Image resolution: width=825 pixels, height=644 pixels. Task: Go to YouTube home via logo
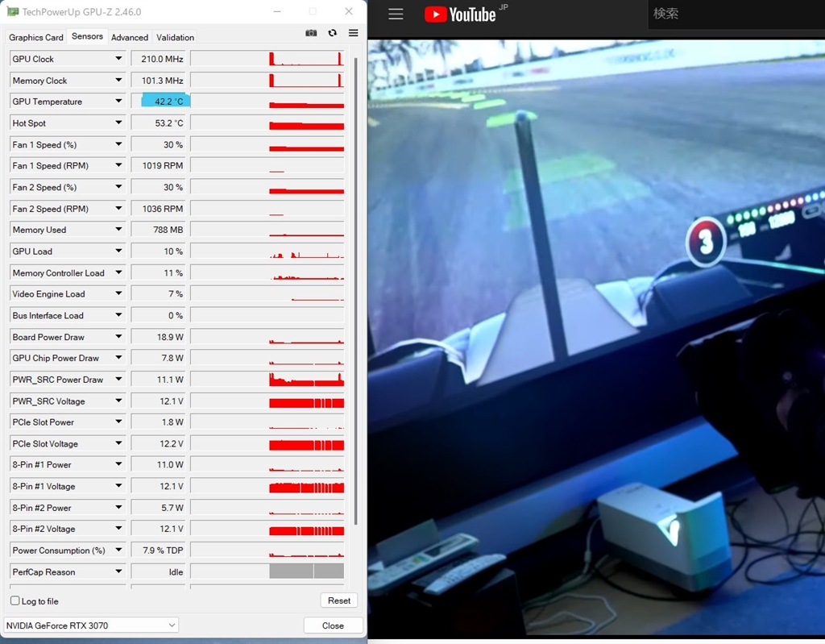pyautogui.click(x=460, y=15)
